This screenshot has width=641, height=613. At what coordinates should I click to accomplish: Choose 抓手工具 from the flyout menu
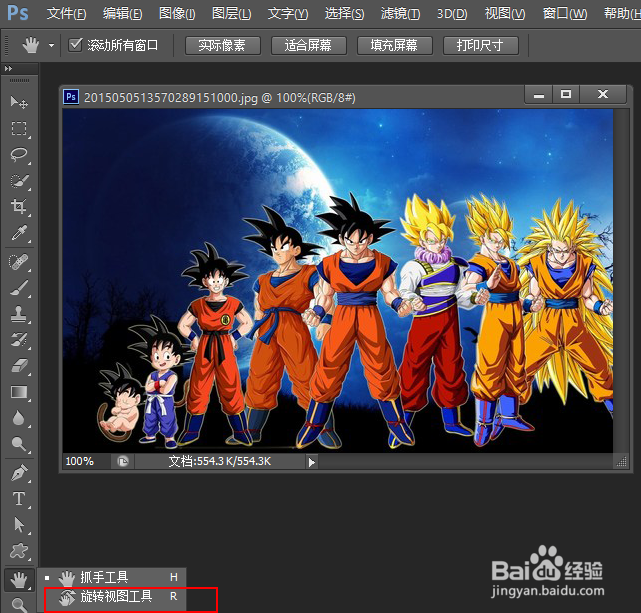pos(112,577)
